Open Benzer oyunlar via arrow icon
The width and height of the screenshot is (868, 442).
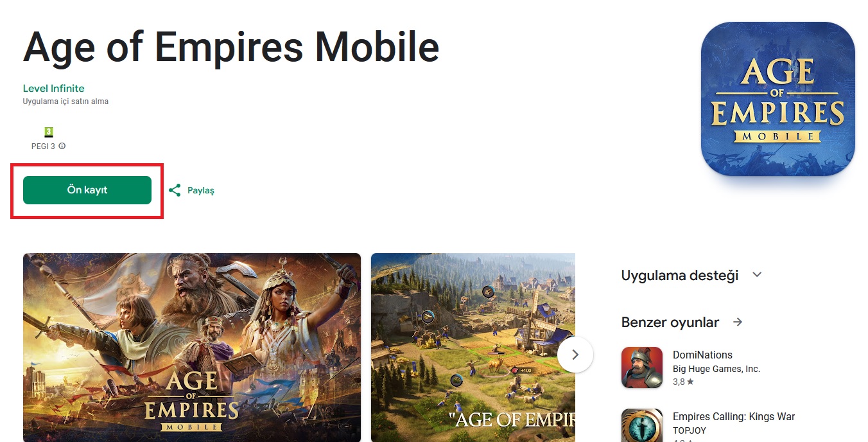click(738, 322)
